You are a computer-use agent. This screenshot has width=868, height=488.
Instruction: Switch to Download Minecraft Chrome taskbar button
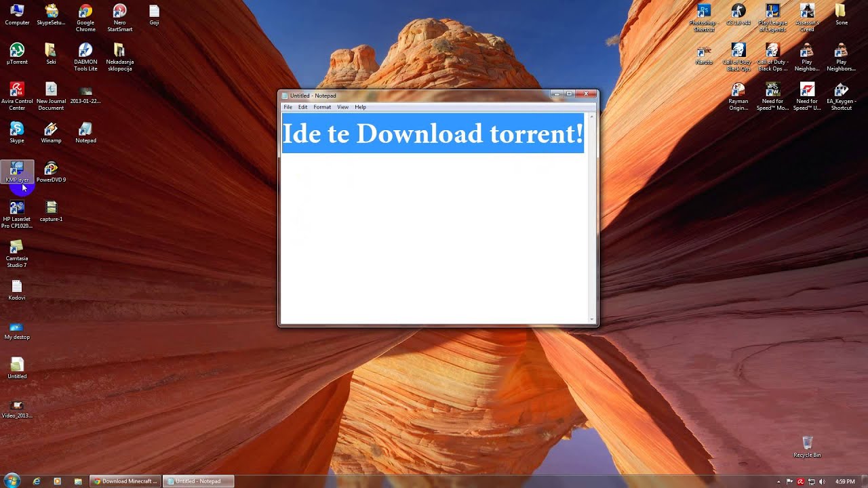pos(125,481)
